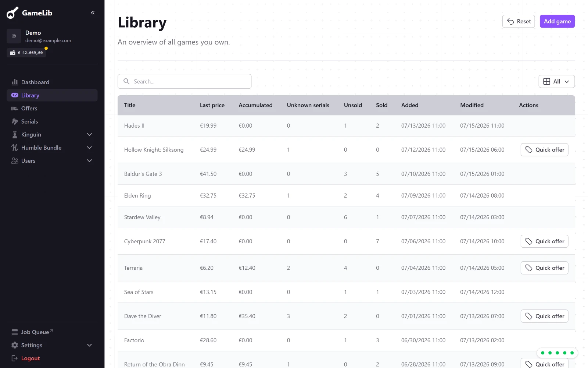Viewport: 588px width, 368px height.
Task: Click the tag icon for Cyberpunk 2077
Action: pyautogui.click(x=529, y=241)
